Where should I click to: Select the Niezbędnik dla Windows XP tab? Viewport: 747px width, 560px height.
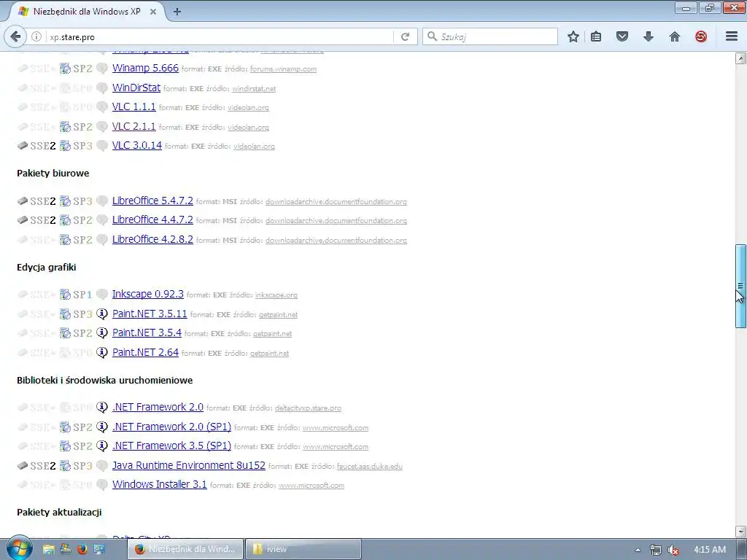point(86,12)
